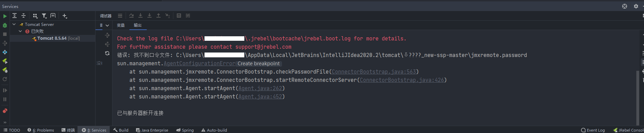Click the Evaluate Expression calculator icon

(179, 16)
